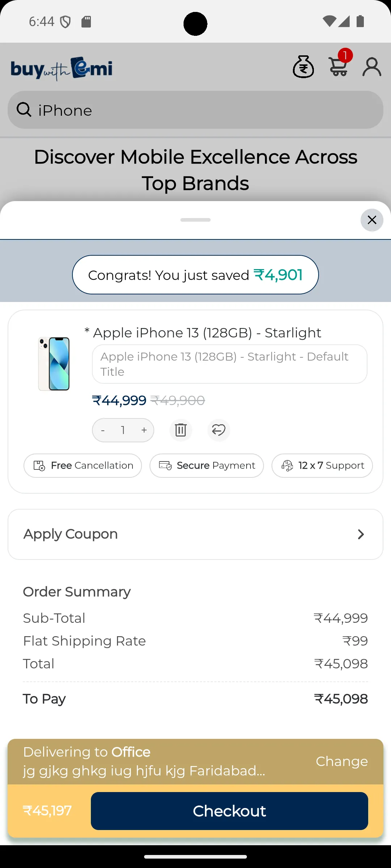Open the buy with emi logo
391x868 pixels.
point(61,69)
